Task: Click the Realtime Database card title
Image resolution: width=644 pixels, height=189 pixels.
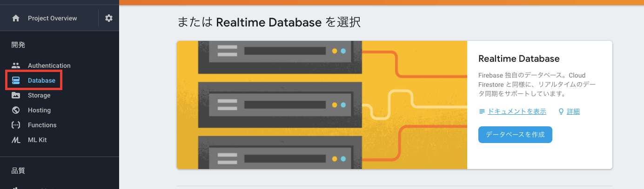Action: pos(519,59)
